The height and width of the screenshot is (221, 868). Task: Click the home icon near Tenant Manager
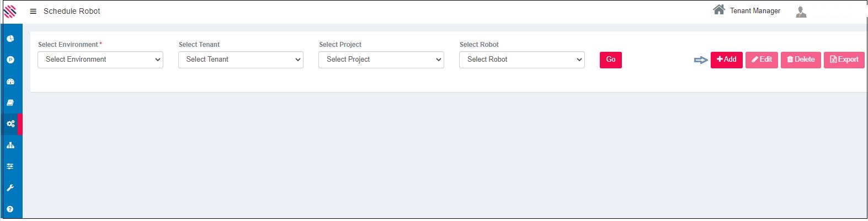coord(718,10)
